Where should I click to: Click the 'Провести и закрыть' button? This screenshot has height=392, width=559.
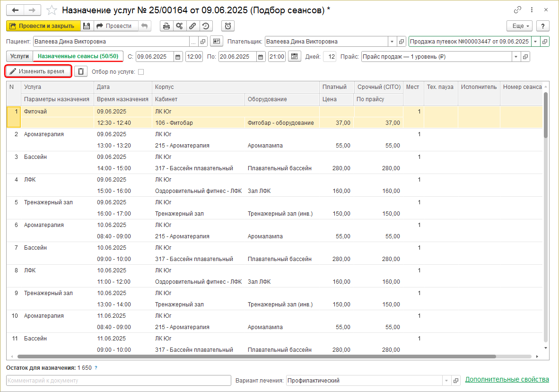(42, 26)
